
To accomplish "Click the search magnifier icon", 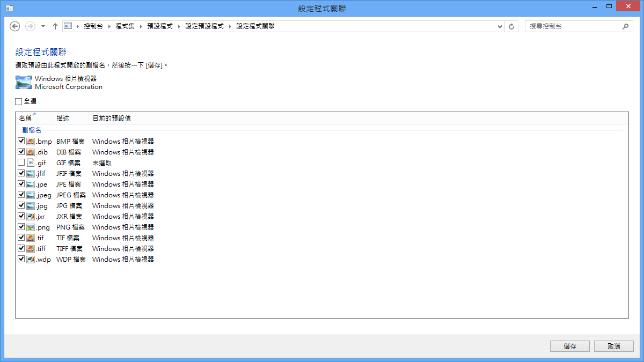I will 625,26.
